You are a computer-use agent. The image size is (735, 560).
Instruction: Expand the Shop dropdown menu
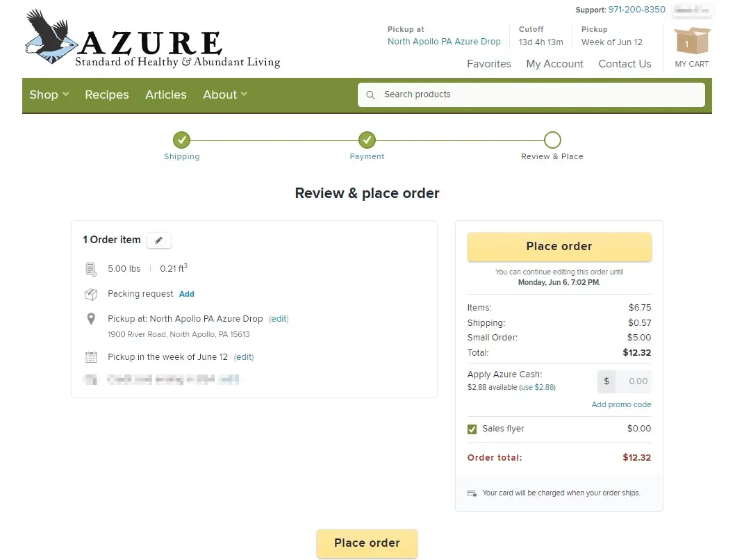pyautogui.click(x=49, y=94)
